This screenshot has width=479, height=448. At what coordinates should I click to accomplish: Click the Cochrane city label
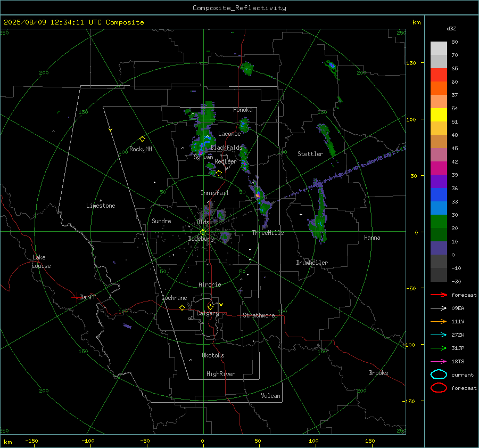pyautogui.click(x=174, y=298)
